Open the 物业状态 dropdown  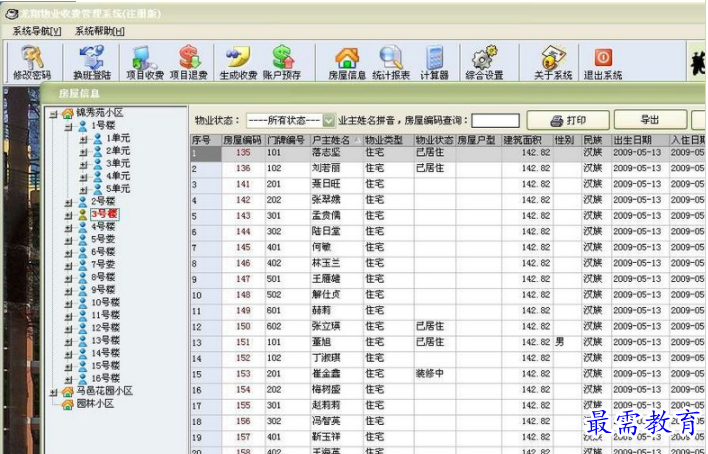(x=329, y=121)
